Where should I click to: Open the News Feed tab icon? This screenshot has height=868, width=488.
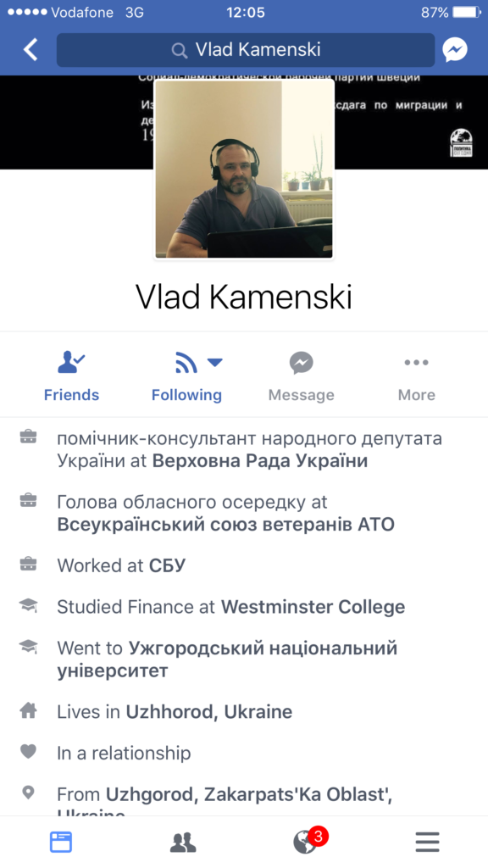click(x=61, y=842)
